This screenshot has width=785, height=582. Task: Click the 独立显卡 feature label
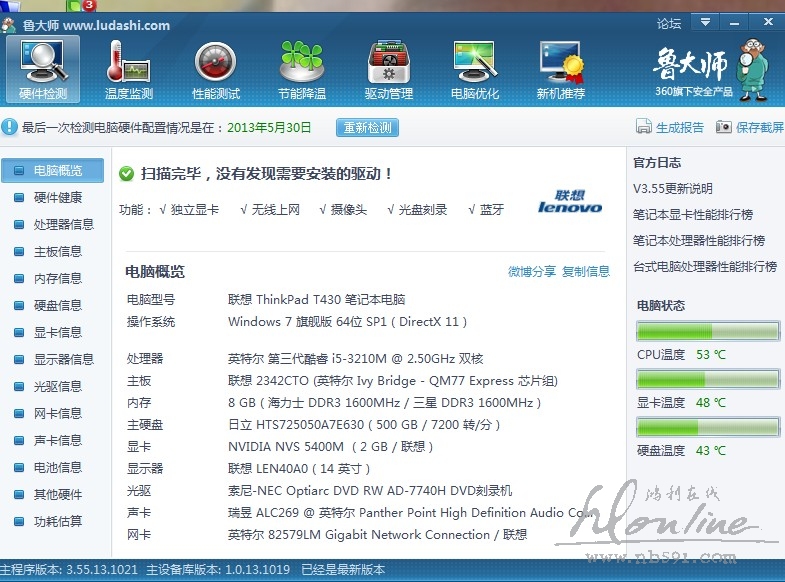194,210
